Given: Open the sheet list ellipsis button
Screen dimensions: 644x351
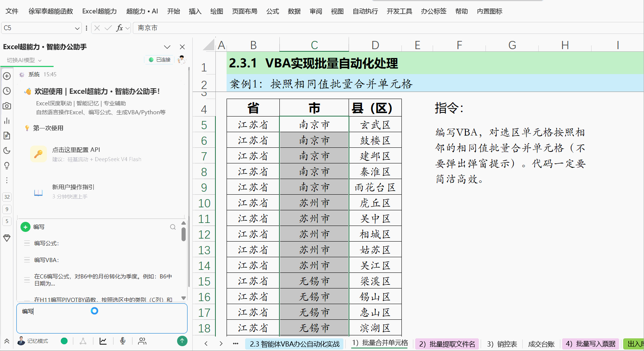Looking at the screenshot, I should [x=236, y=344].
